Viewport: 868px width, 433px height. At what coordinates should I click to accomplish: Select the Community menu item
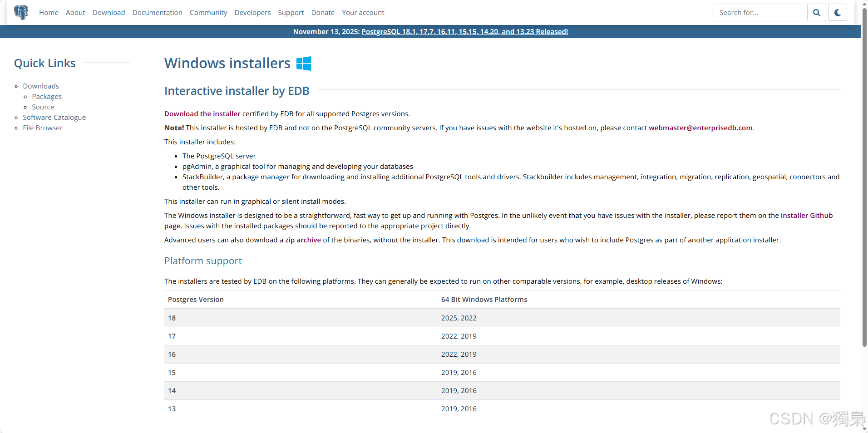208,12
